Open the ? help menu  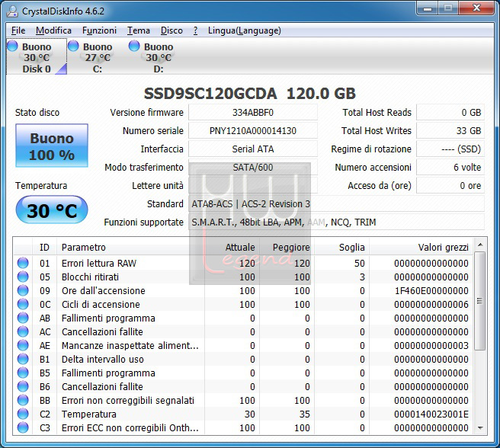(195, 30)
